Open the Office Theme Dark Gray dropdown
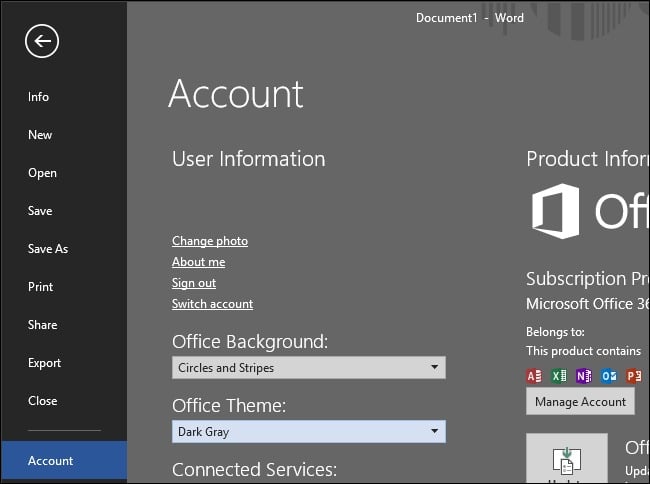Screen dimensions: 650x484 click(x=309, y=431)
